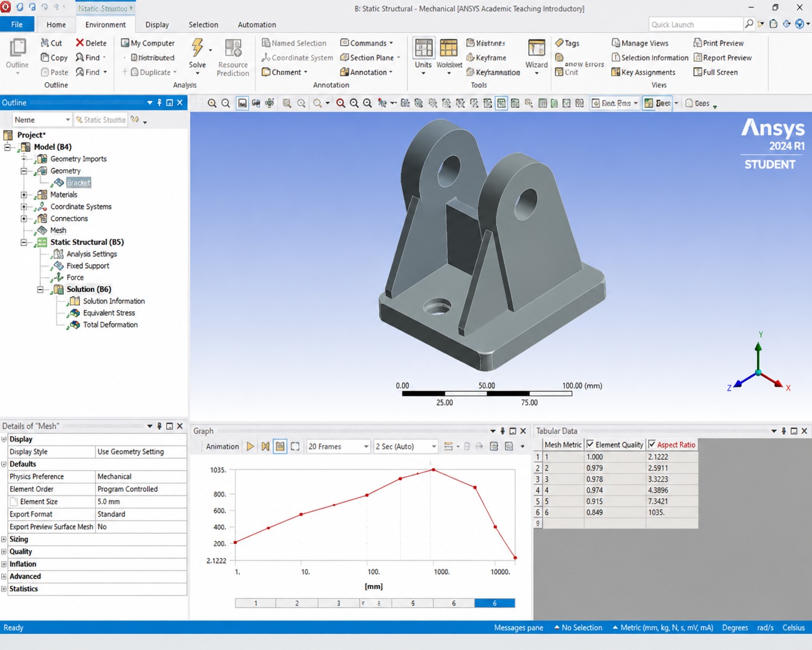Click the search icon beside Quick Launch
Image resolution: width=812 pixels, height=650 pixels.
click(x=749, y=24)
